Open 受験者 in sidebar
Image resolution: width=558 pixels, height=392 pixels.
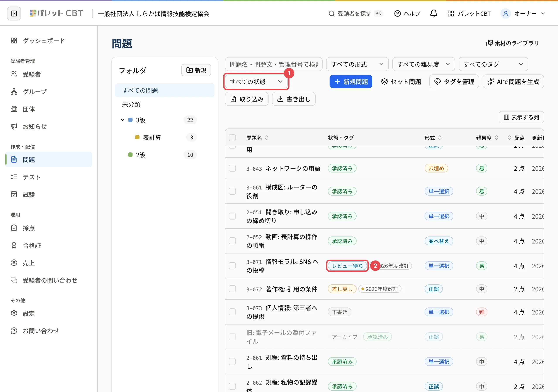click(49, 74)
